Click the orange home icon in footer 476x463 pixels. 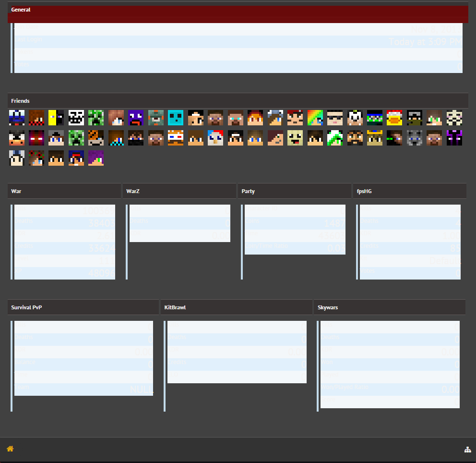tap(10, 449)
